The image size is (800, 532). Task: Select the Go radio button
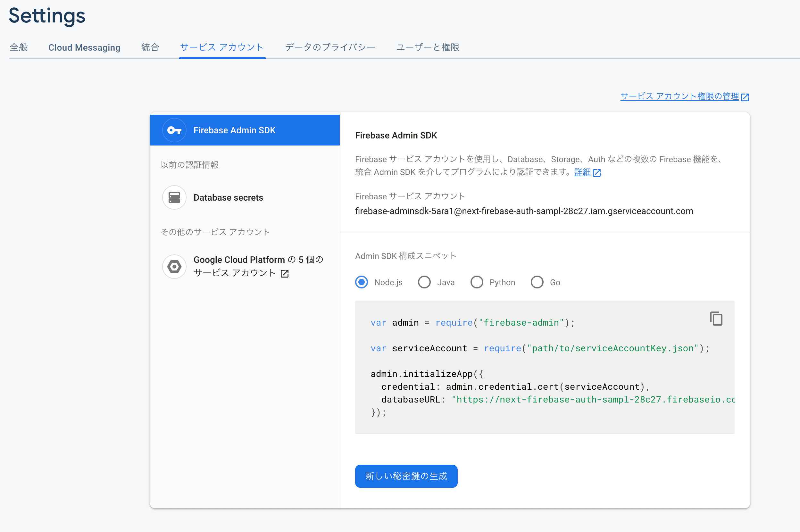tap(537, 282)
